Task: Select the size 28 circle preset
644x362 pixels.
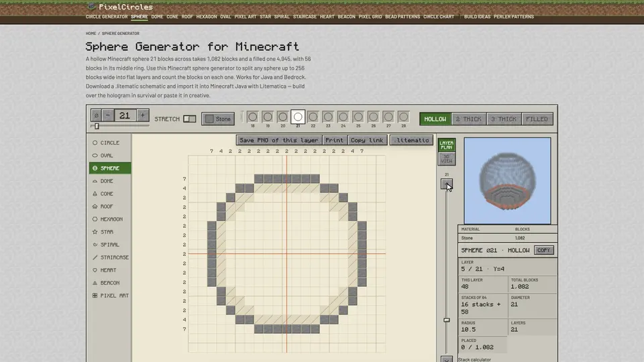Action: click(403, 117)
